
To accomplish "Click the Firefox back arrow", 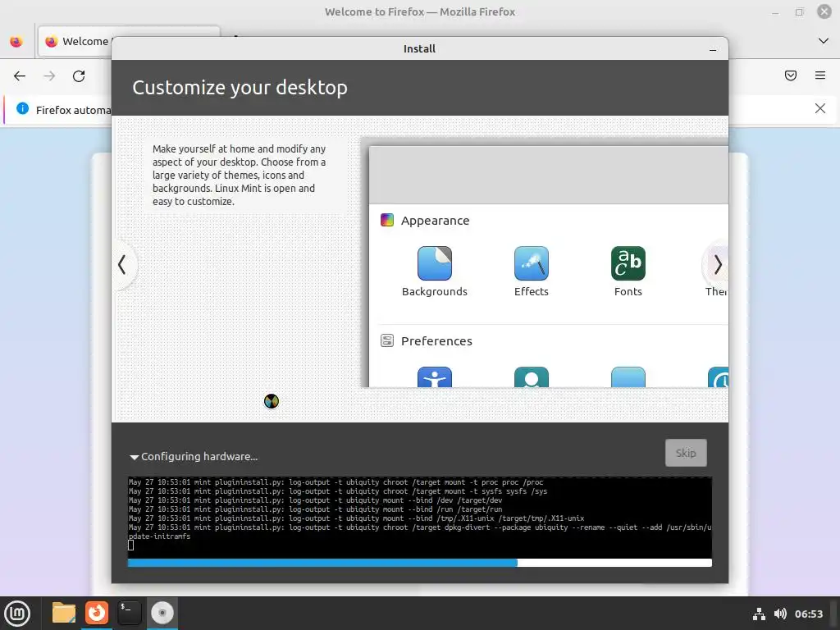I will tap(20, 76).
